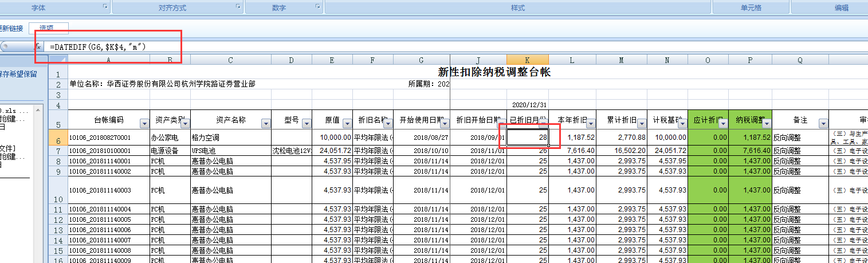Open filter dropdown for 备注 column

click(x=823, y=123)
